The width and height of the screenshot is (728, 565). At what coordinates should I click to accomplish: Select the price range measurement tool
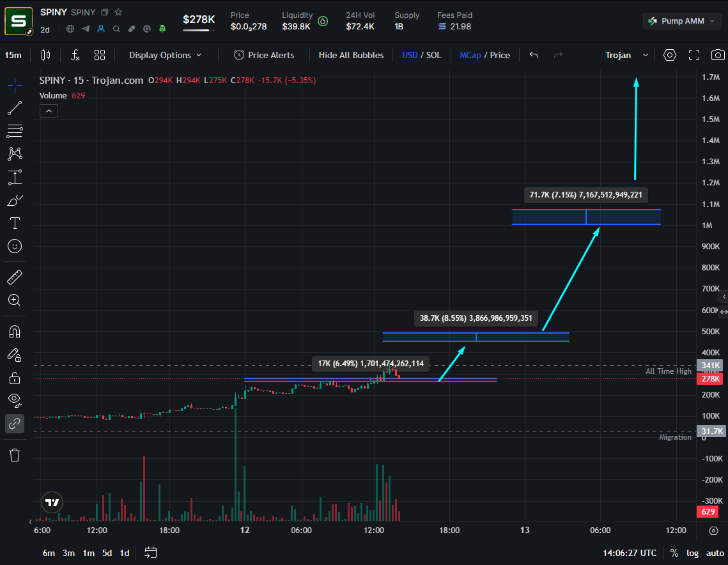[15, 177]
